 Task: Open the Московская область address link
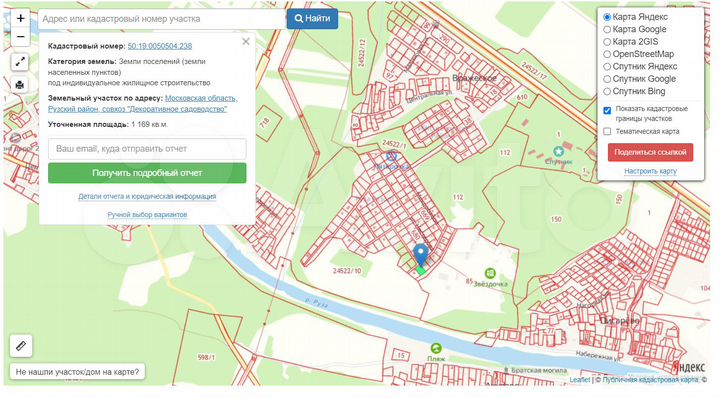[x=142, y=104]
